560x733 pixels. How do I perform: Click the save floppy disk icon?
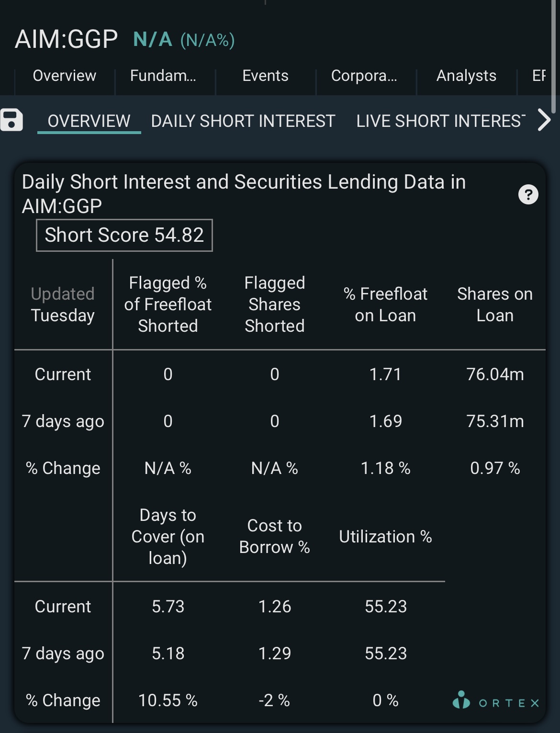[x=11, y=120]
